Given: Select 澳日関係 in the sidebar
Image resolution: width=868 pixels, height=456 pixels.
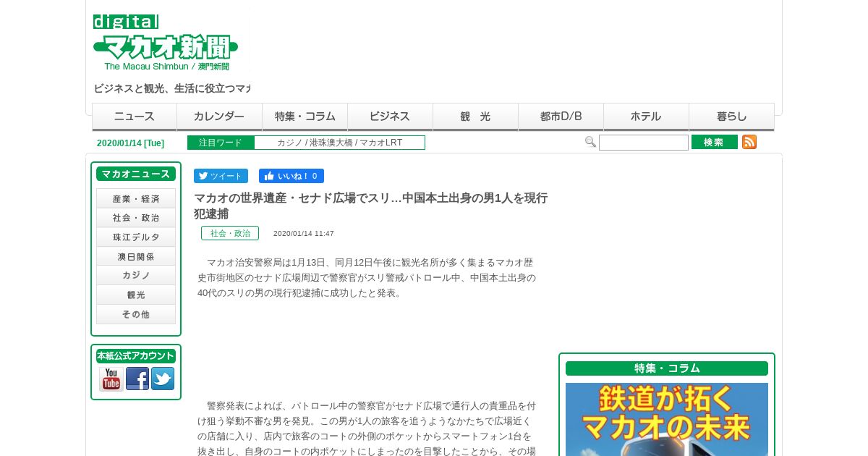Looking at the screenshot, I should tap(136, 256).
